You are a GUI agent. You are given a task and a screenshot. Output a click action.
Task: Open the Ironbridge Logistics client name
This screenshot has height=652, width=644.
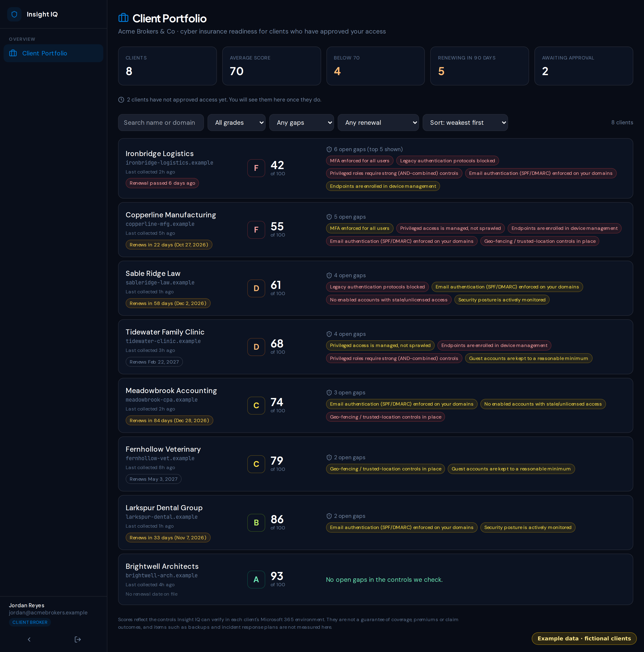[160, 154]
